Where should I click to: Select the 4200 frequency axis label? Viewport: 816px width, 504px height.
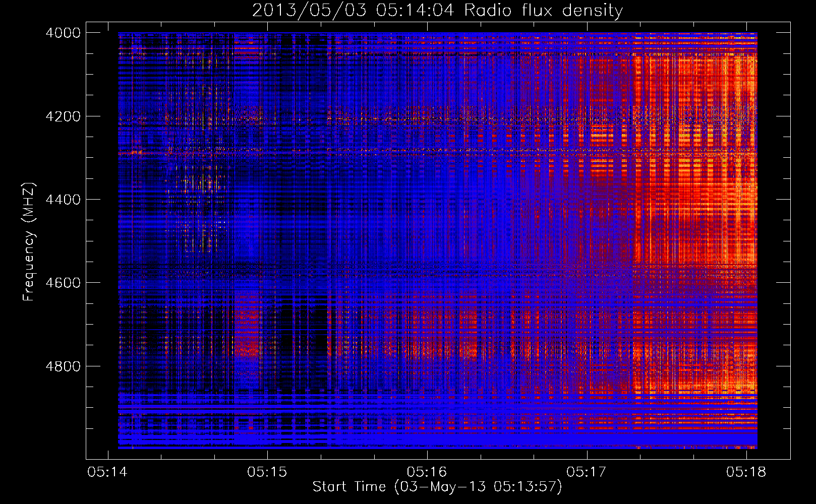[x=63, y=116]
